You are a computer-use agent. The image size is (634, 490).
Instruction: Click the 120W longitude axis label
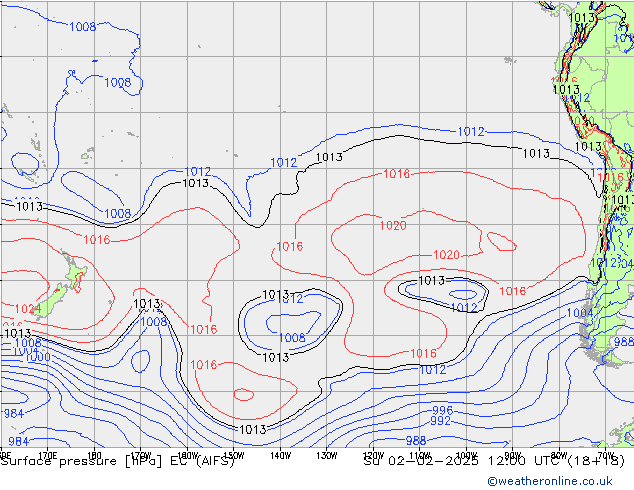373,456
